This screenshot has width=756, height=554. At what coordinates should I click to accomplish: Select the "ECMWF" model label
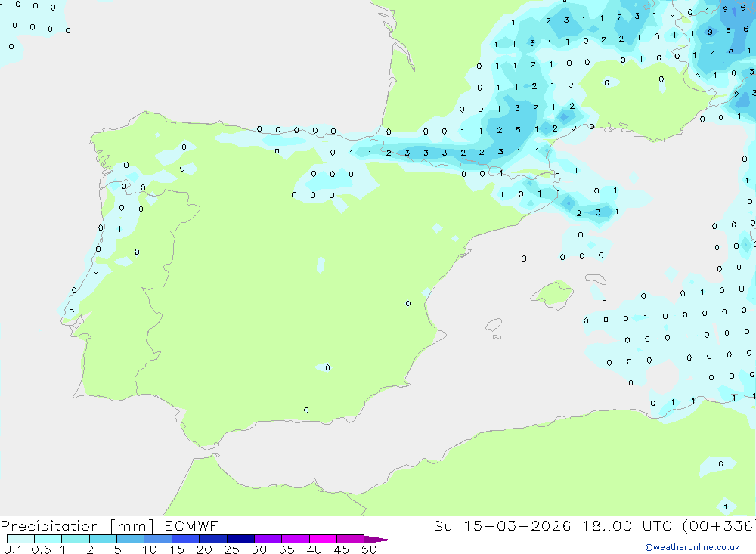coord(191,525)
